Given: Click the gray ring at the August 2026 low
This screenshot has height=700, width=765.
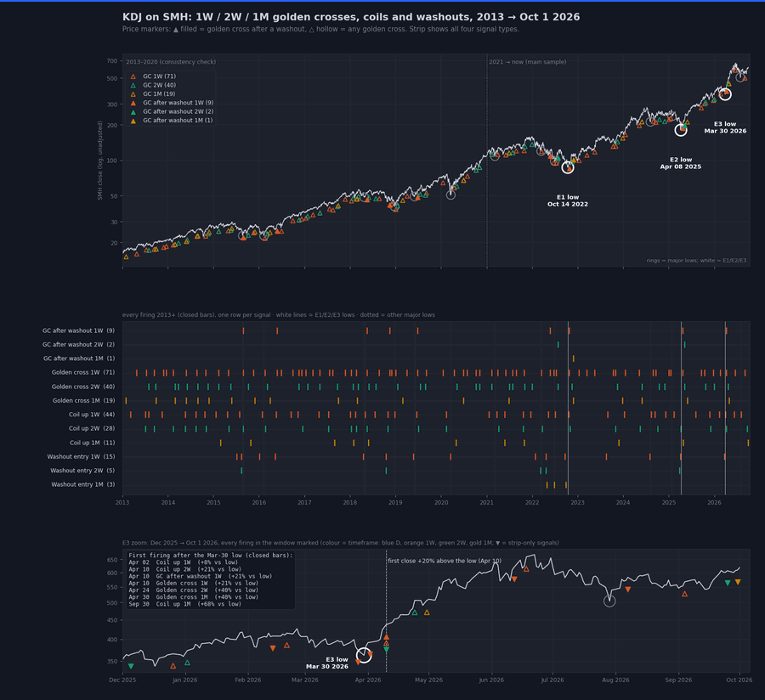Looking at the screenshot, I should 609,601.
